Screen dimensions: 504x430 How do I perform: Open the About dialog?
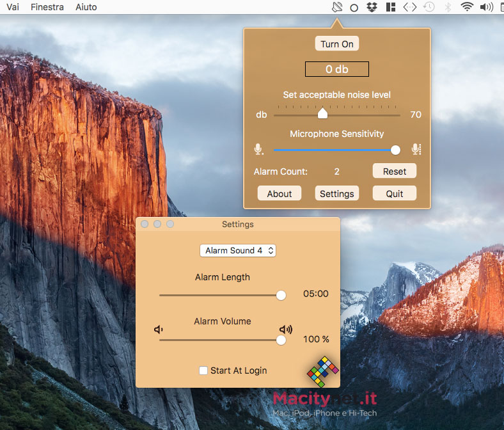280,194
